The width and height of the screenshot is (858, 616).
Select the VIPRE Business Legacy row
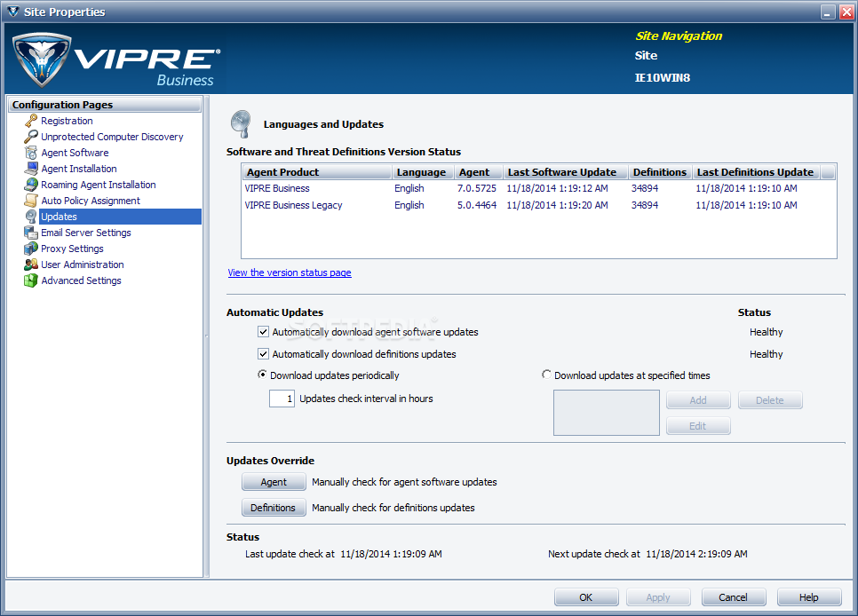tap(538, 205)
